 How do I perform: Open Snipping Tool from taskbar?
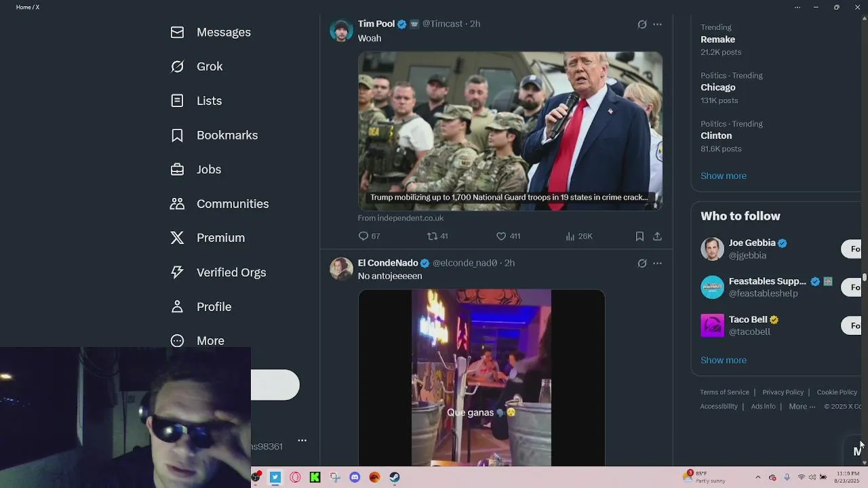coord(335,477)
